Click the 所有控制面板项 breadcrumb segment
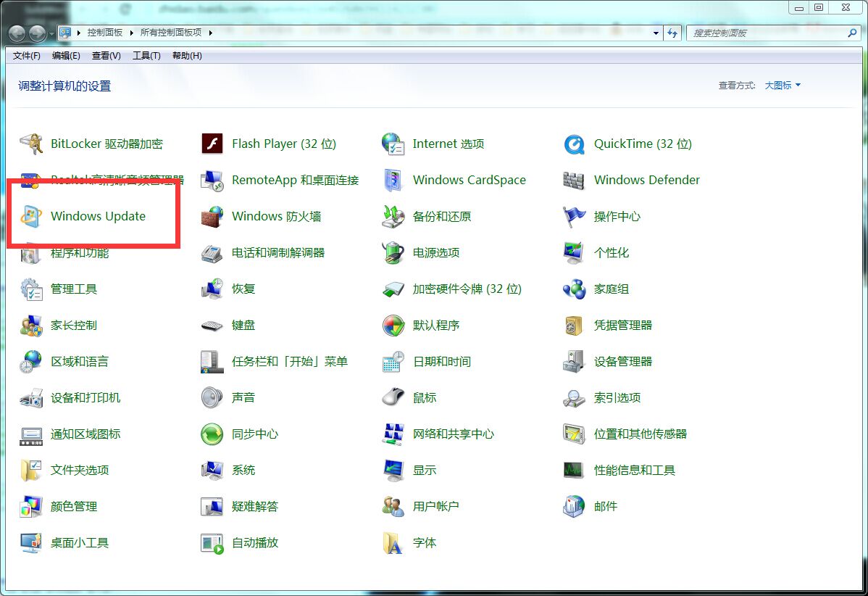The image size is (868, 596). point(171,33)
